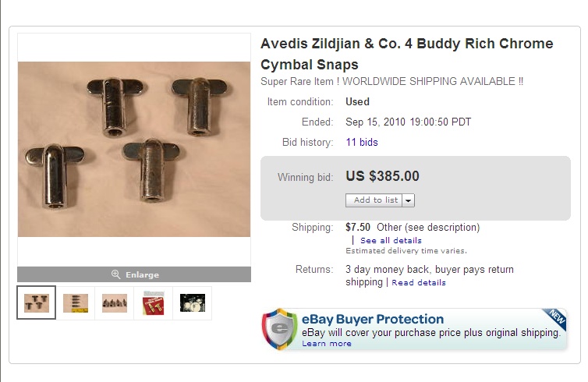This screenshot has height=382, width=588.
Task: Click the US $385.00 winning bid amount
Action: (382, 176)
